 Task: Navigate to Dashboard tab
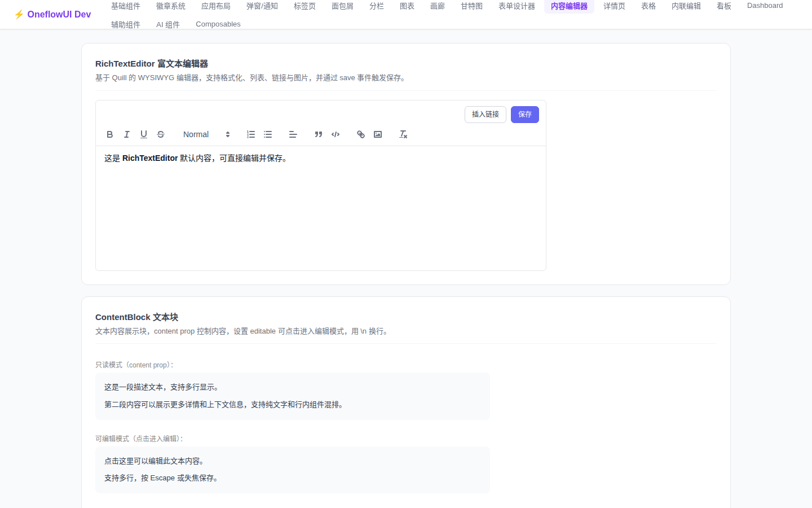[765, 6]
